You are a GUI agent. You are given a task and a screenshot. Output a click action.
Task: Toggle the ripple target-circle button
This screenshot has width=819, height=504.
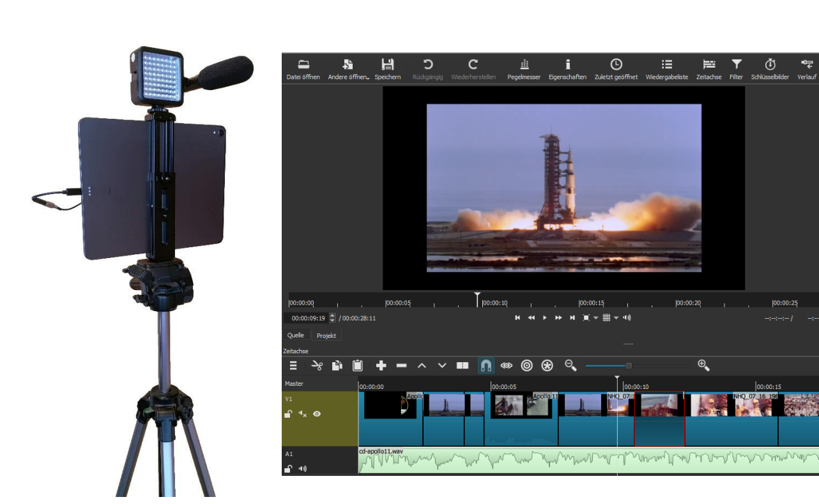tap(527, 365)
